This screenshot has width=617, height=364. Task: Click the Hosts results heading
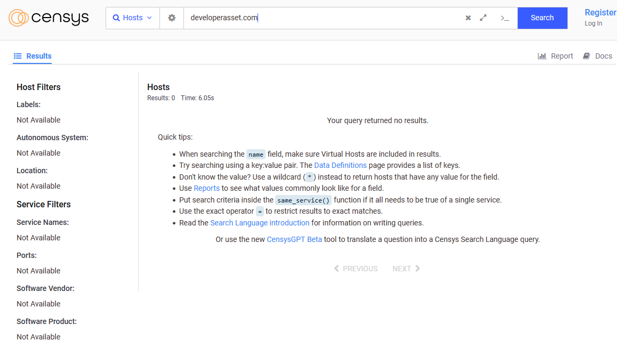point(158,87)
